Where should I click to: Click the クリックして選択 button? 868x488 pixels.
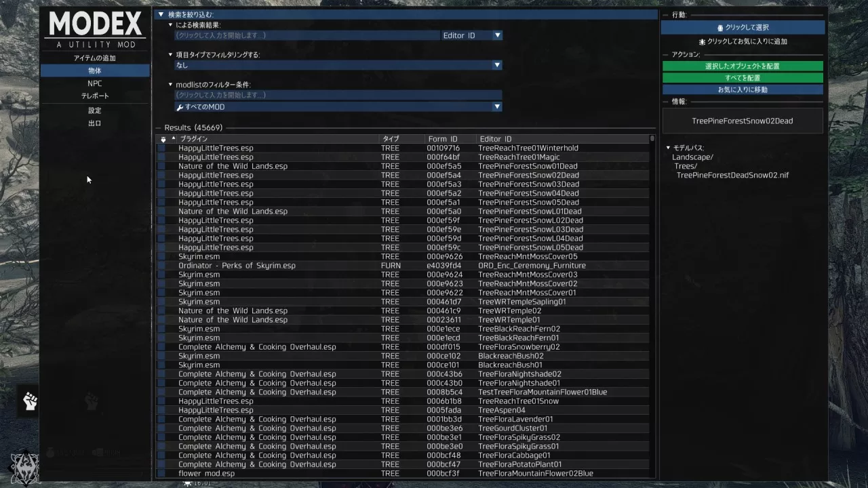743,28
